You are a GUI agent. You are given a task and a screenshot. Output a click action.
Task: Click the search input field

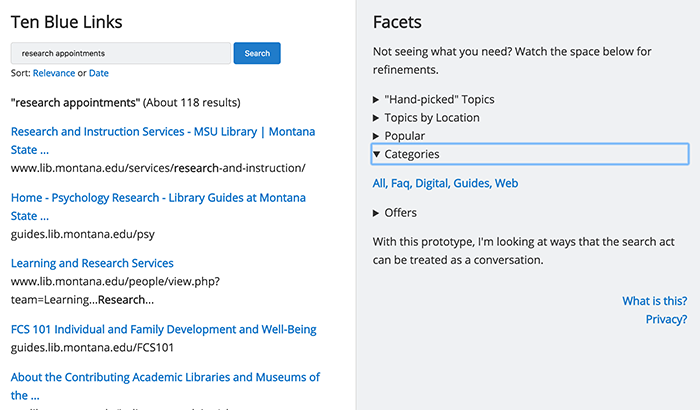pos(120,53)
